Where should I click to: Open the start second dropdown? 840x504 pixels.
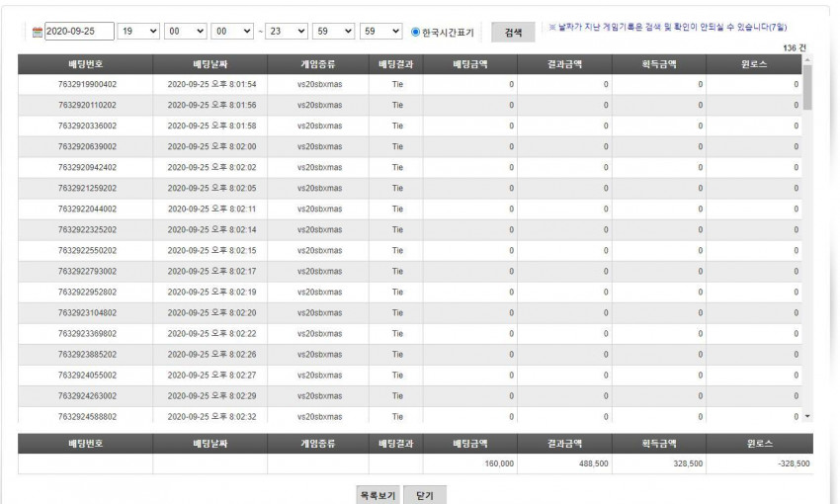pos(232,31)
